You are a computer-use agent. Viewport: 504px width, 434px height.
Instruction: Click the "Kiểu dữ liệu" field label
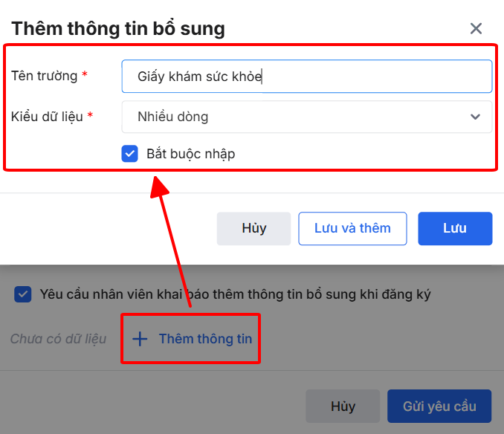(47, 117)
